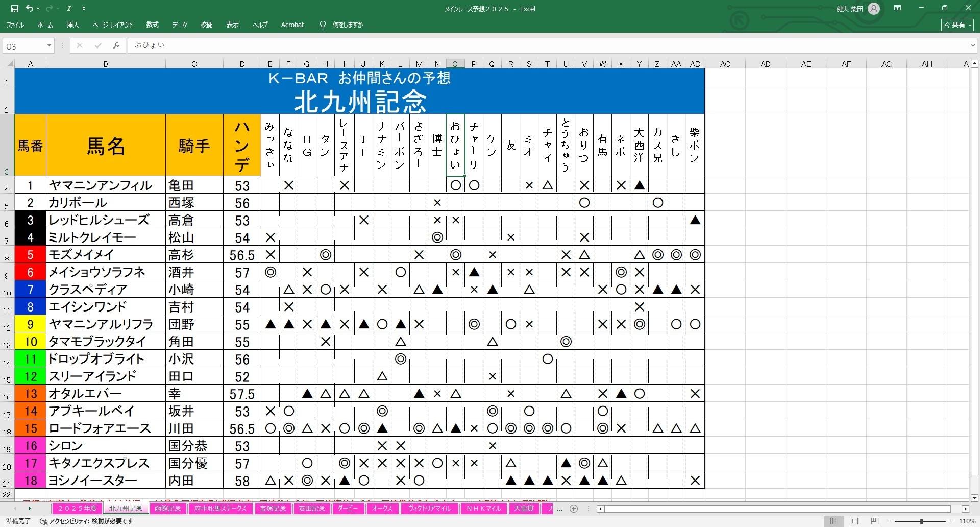Image resolution: width=980 pixels, height=527 pixels.
Task: Click the zoom slider handle
Action: pyautogui.click(x=921, y=521)
